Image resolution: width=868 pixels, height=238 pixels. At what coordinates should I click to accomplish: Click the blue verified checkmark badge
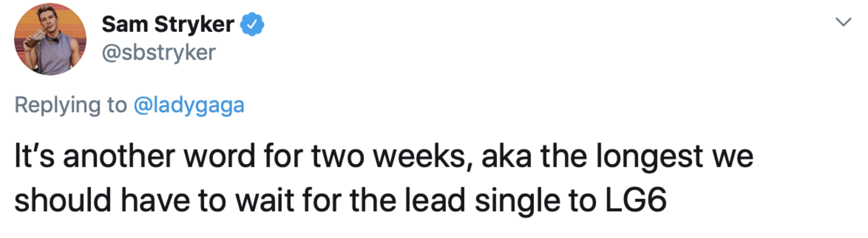[x=253, y=24]
